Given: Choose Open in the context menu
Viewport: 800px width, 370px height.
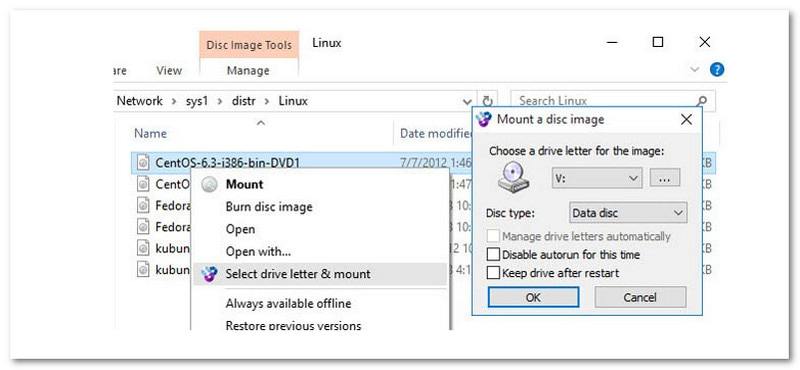Looking at the screenshot, I should point(319,229).
